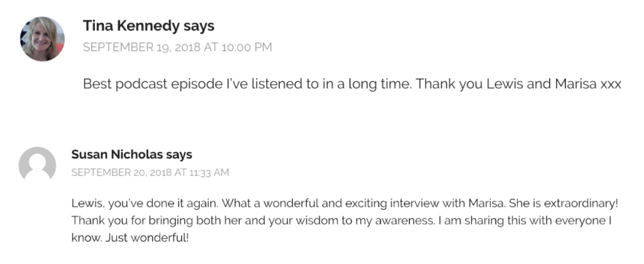
Task: Click the closing "Just wonderful!" sentence
Action: coord(147,238)
